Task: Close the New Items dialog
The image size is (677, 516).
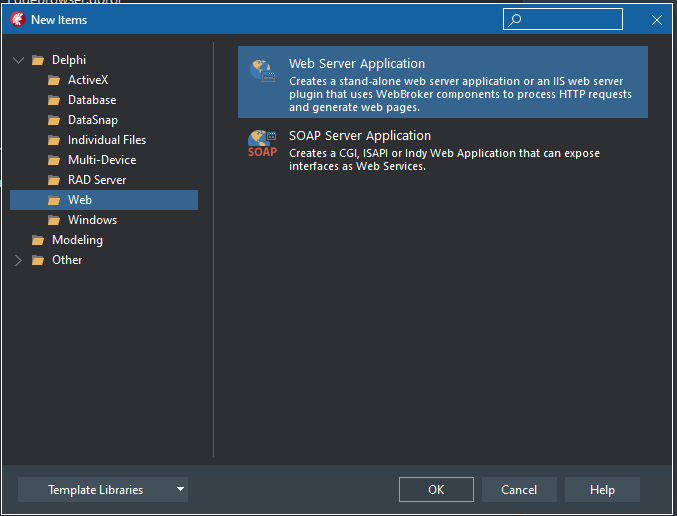Action: [657, 20]
